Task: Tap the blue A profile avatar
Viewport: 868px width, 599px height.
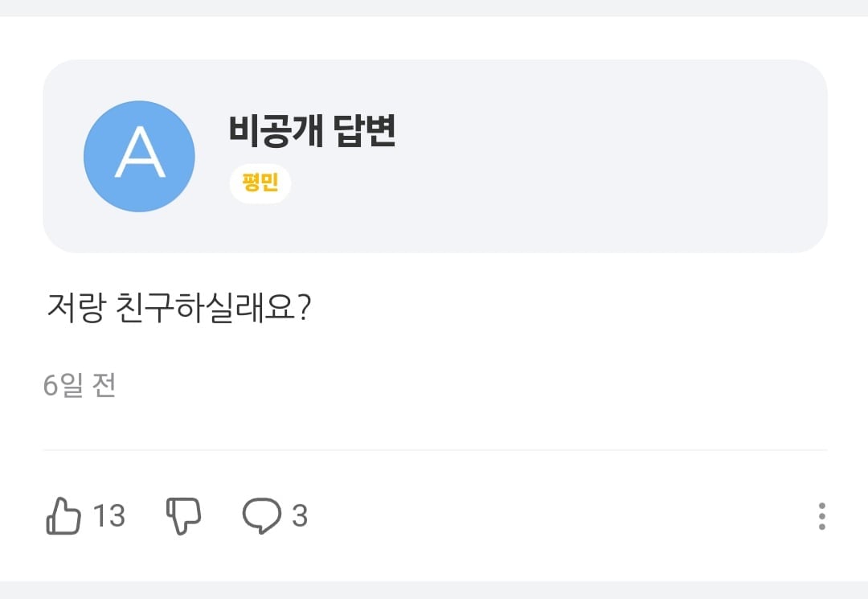Action: pos(139,156)
